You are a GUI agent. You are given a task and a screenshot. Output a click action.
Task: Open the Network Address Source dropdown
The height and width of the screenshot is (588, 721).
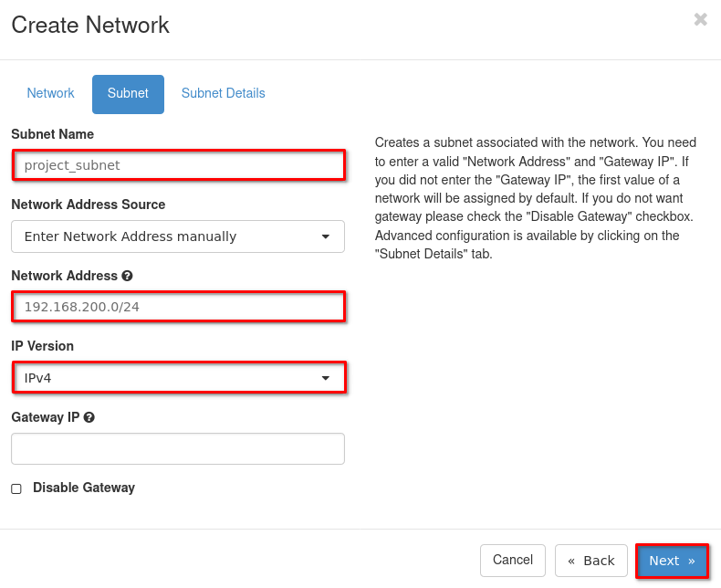point(177,236)
